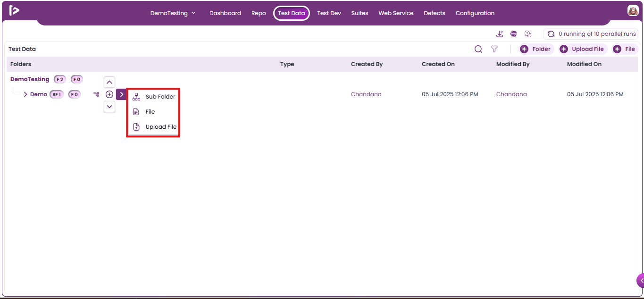Viewport: 644px width, 299px height.
Task: Click the top Folder add button
Action: coord(536,49)
